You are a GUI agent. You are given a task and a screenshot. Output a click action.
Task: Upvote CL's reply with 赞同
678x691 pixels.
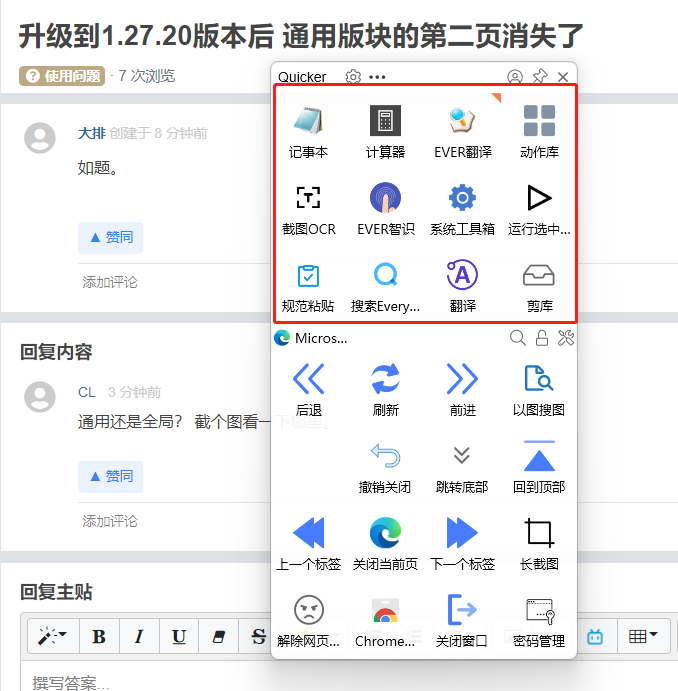click(x=111, y=476)
